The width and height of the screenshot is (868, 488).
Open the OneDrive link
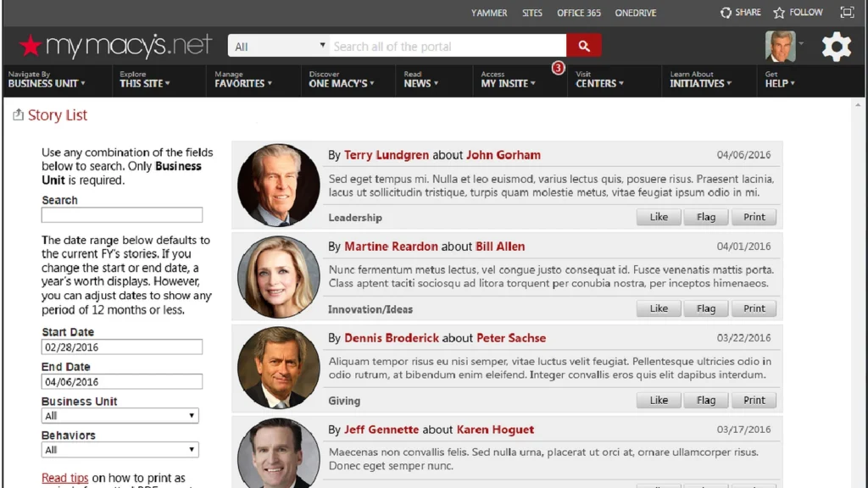pos(636,13)
